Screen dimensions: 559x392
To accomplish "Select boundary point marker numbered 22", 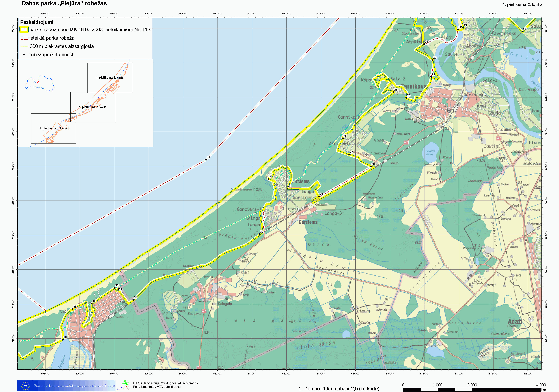I will [x=432, y=60].
